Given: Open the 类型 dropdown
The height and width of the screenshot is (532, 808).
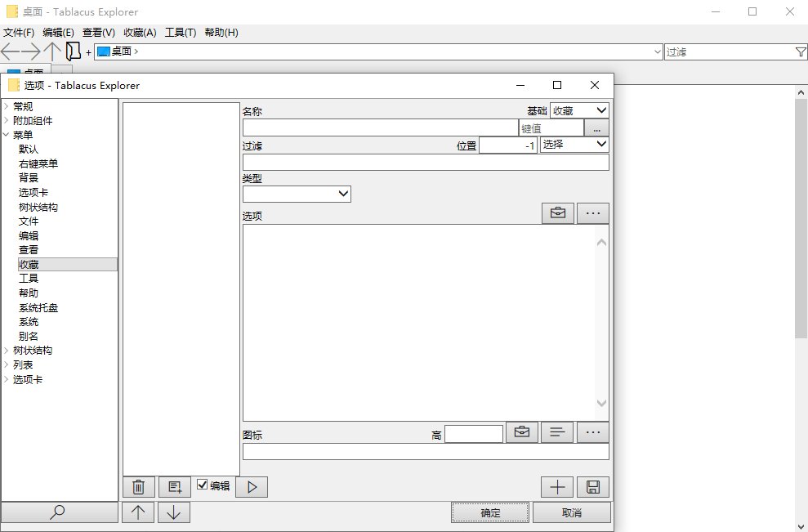Looking at the screenshot, I should click(x=297, y=194).
